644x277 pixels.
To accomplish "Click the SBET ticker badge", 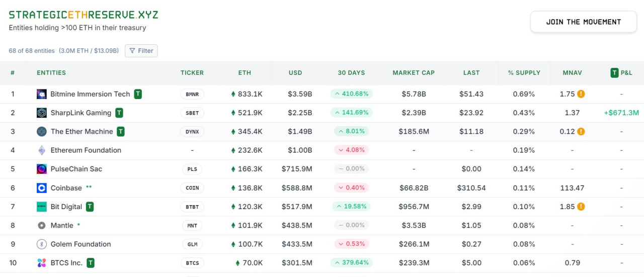I will 192,113.
